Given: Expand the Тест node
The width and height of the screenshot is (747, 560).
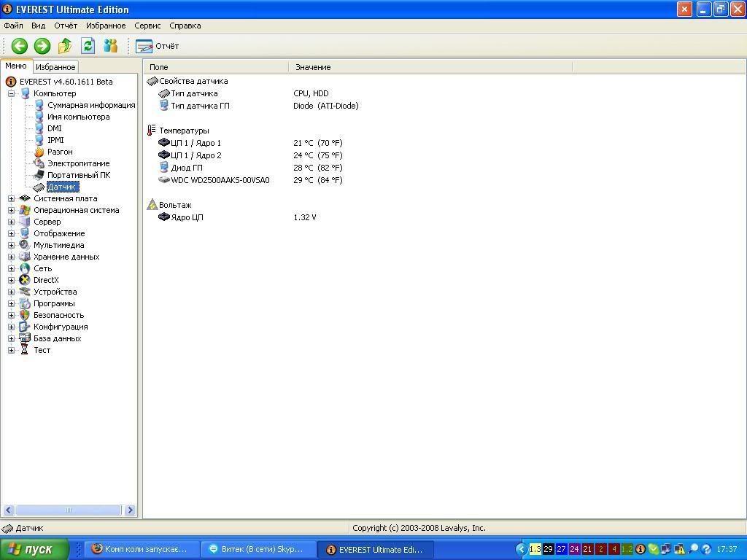Looking at the screenshot, I should [x=11, y=350].
